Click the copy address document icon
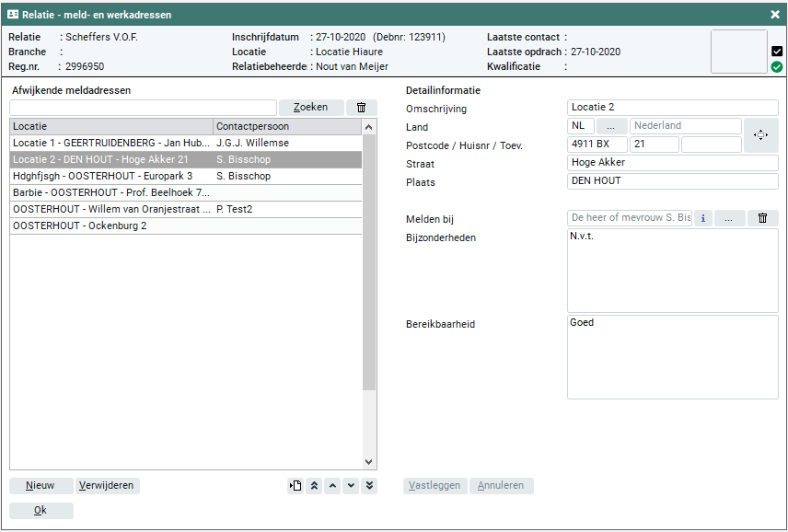The width and height of the screenshot is (788, 532). (295, 486)
